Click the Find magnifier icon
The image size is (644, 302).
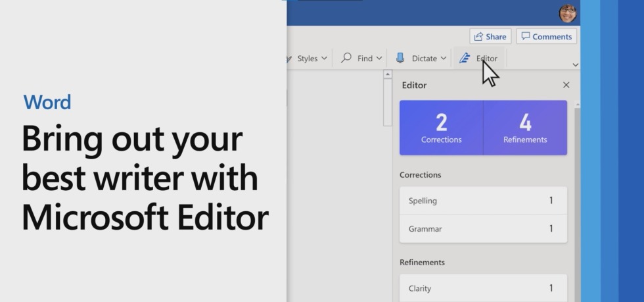pos(346,58)
